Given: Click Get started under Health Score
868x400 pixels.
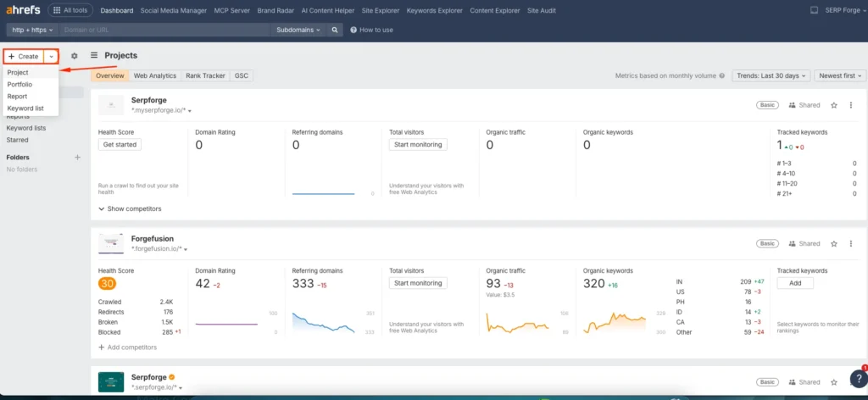Looking at the screenshot, I should (x=120, y=145).
